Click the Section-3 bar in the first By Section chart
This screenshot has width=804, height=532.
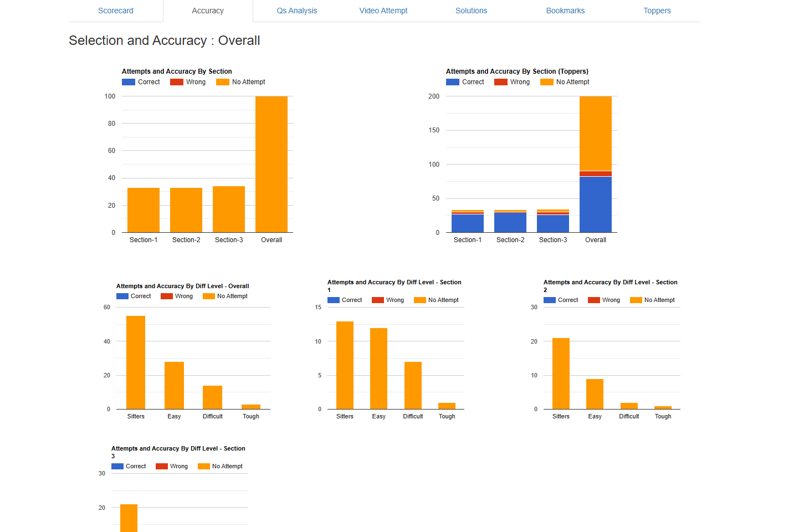(229, 209)
